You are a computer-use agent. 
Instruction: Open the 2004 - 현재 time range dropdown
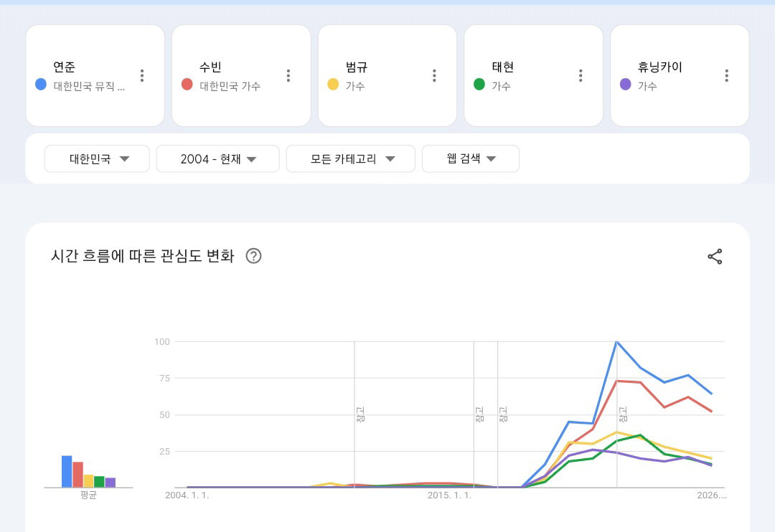[218, 158]
